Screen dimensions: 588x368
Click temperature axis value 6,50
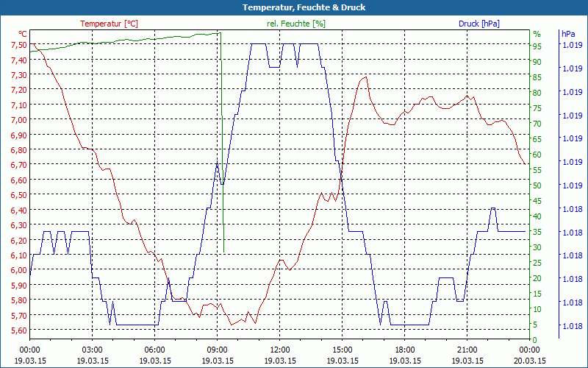[19, 195]
